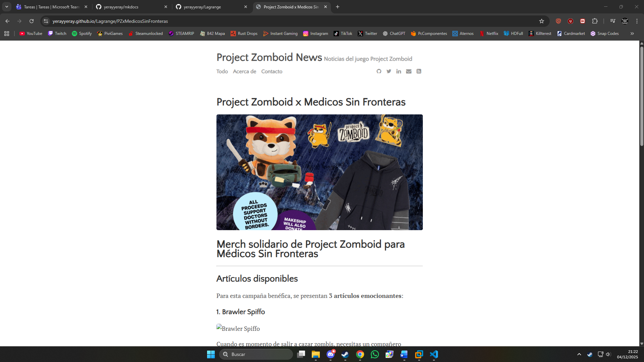The height and width of the screenshot is (362, 644).
Task: Show hidden system tray icons
Action: pyautogui.click(x=579, y=354)
